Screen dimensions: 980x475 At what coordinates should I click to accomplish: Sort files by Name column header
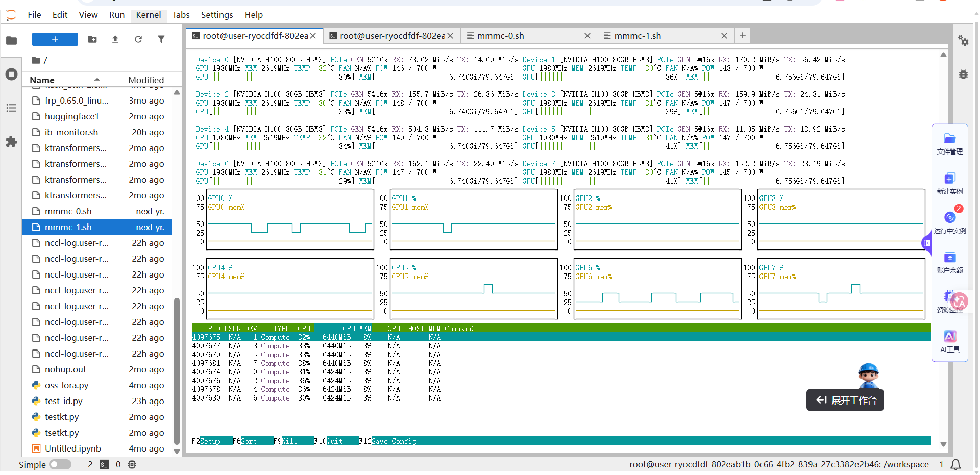pos(42,80)
